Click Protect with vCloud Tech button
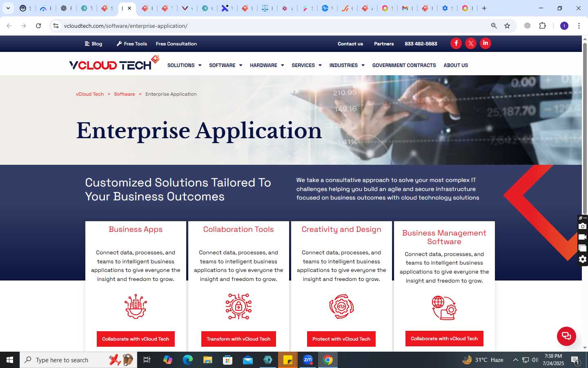 click(341, 339)
